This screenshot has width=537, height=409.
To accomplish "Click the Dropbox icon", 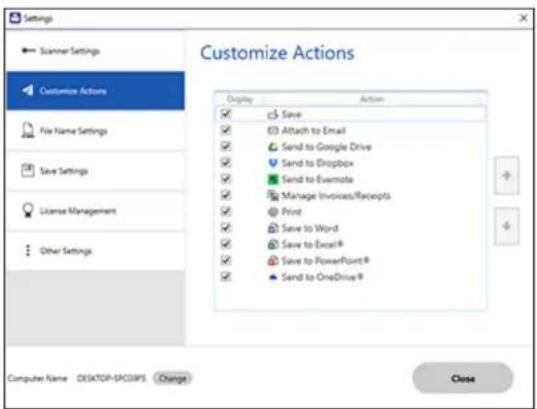I will click(x=273, y=163).
